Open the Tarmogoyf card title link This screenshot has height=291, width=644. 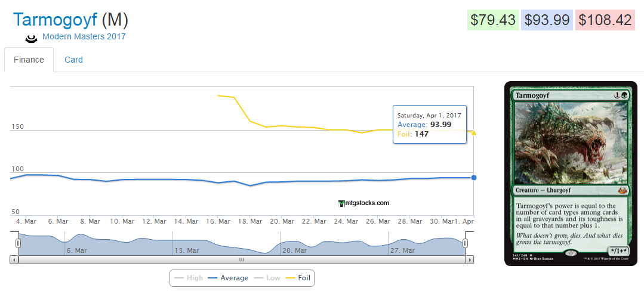(55, 20)
